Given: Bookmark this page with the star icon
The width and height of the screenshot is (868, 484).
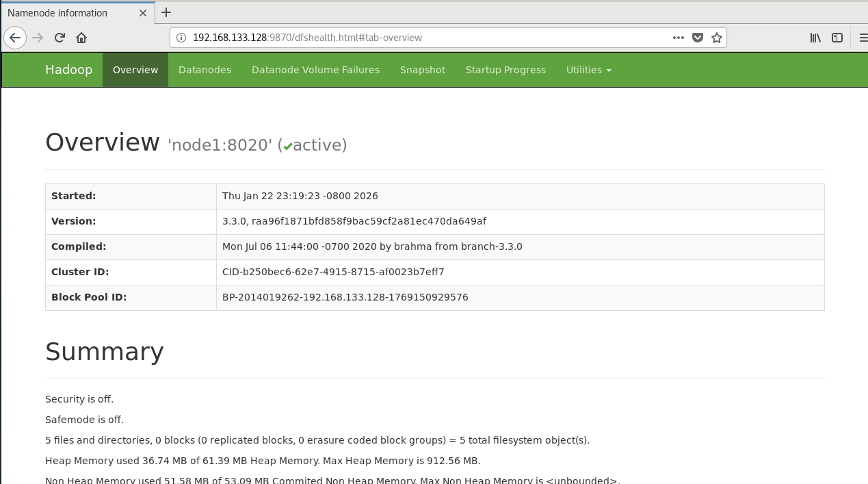Looking at the screenshot, I should point(718,38).
